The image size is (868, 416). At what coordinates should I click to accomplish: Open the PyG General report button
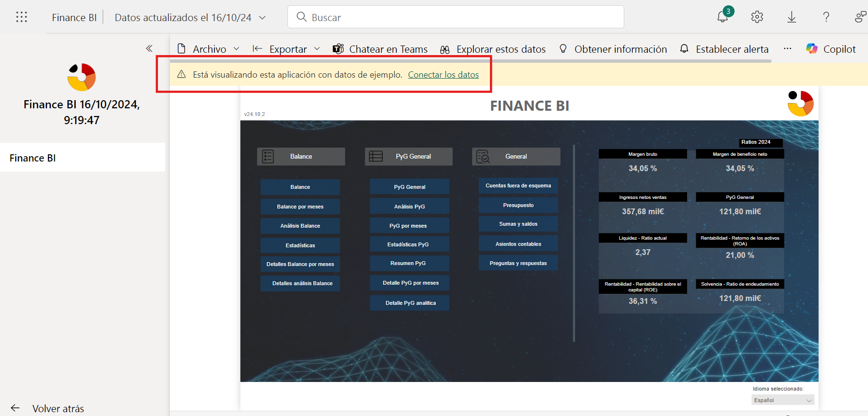410,187
